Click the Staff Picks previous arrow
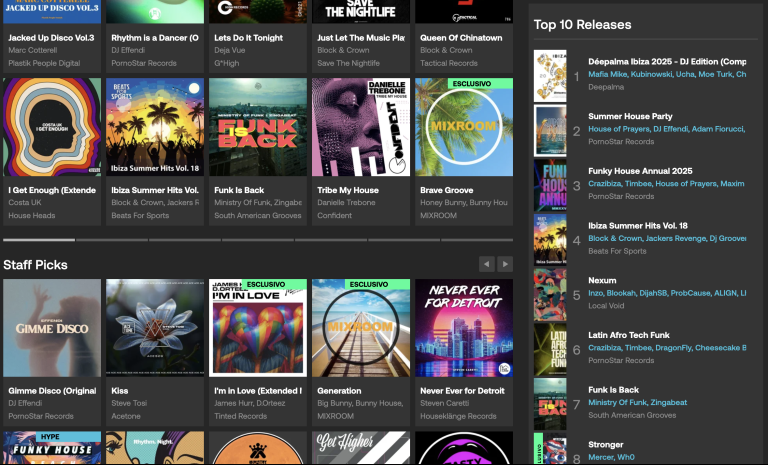 tap(486, 264)
